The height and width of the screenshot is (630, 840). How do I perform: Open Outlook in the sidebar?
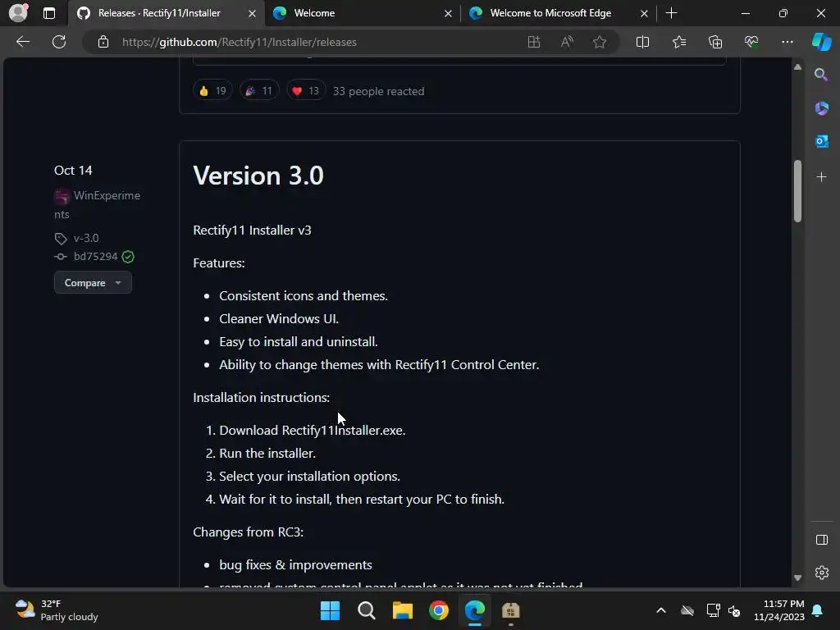821,141
